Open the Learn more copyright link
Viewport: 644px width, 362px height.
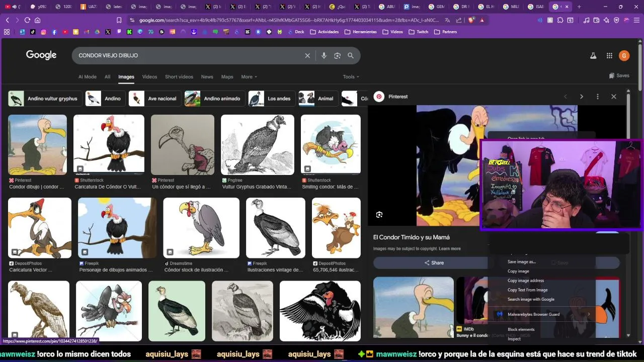click(x=450, y=248)
